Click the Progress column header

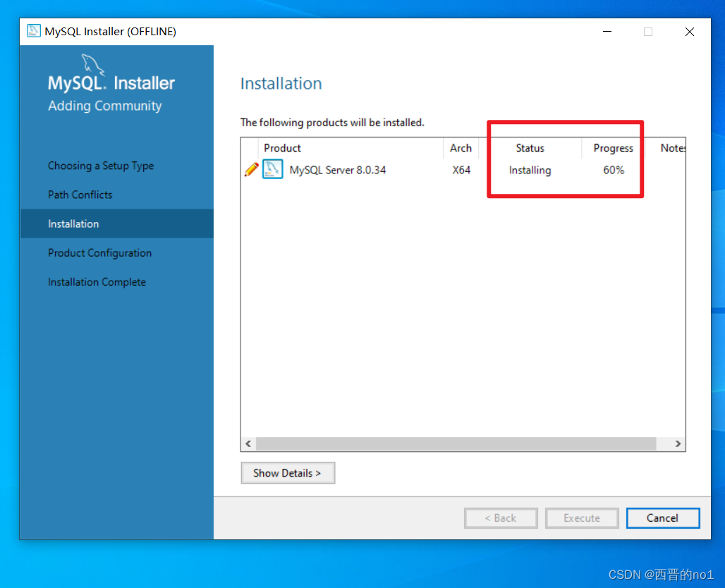613,148
